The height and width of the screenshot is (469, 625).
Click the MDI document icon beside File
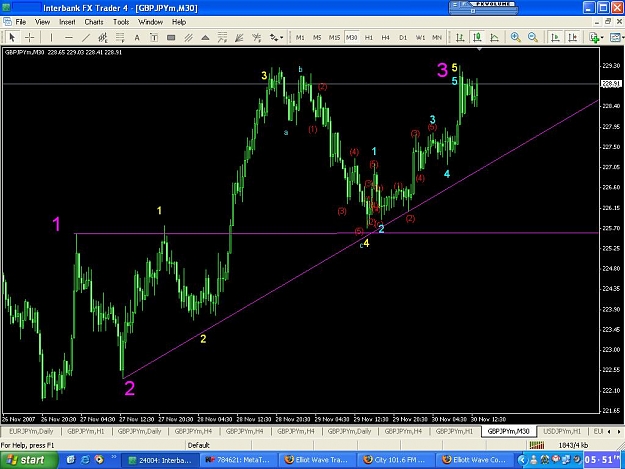(x=7, y=22)
